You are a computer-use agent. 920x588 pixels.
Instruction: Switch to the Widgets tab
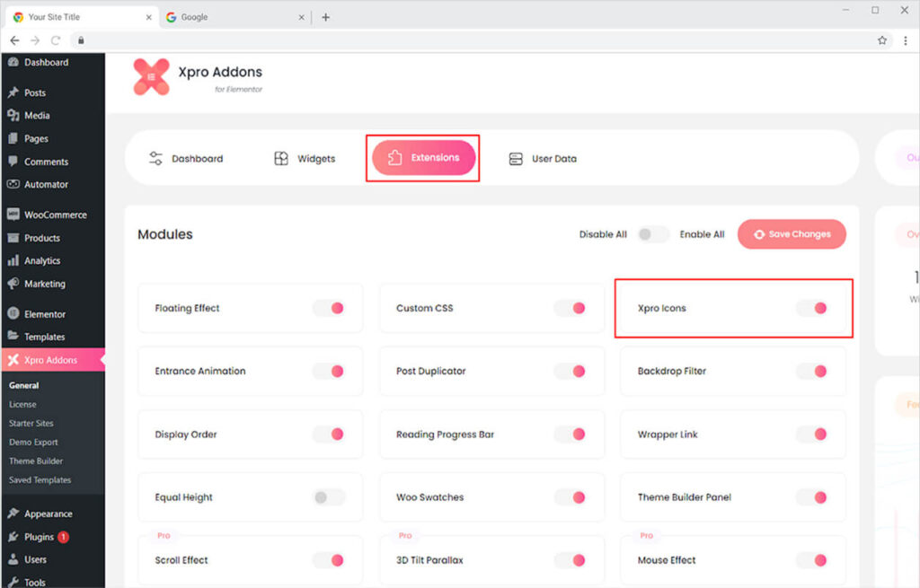(x=305, y=159)
